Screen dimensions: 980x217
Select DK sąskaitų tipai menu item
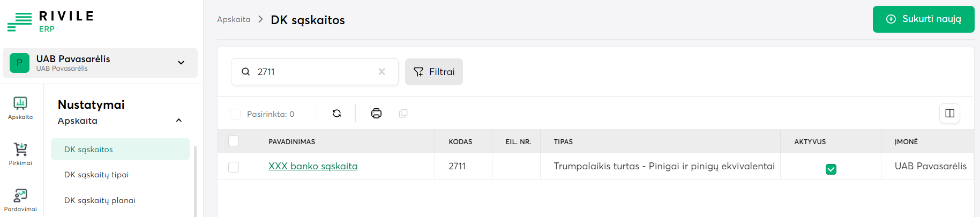(96, 175)
